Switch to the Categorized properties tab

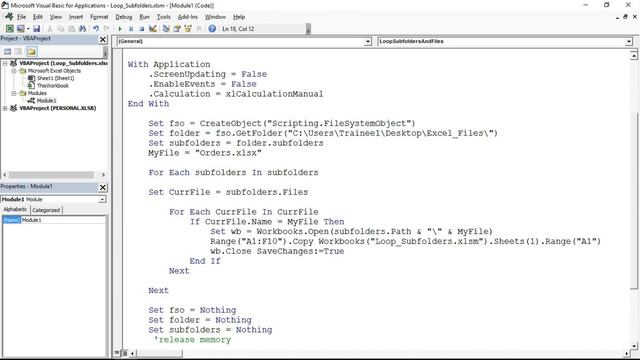pyautogui.click(x=46, y=210)
